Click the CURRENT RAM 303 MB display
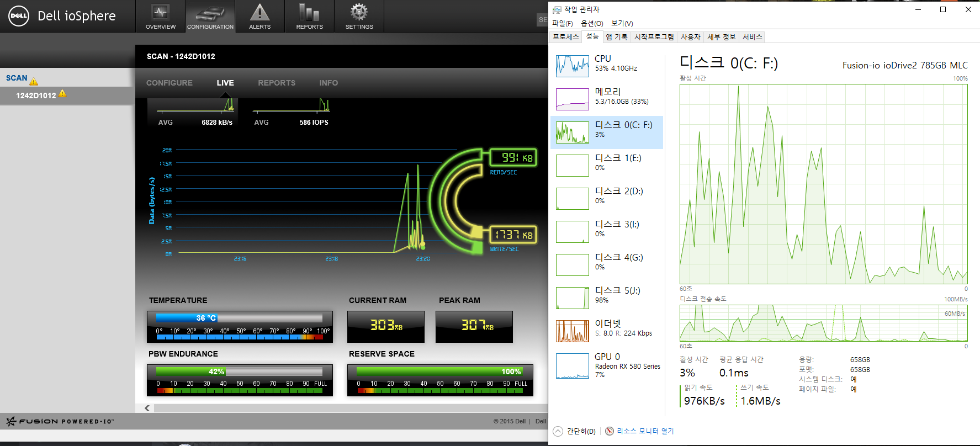This screenshot has width=980, height=446. click(x=386, y=326)
